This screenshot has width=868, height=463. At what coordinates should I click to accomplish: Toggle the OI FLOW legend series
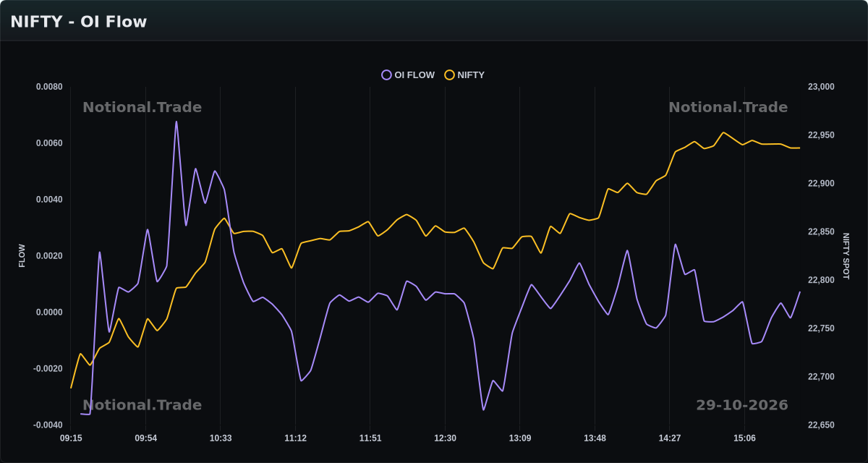pyautogui.click(x=408, y=75)
